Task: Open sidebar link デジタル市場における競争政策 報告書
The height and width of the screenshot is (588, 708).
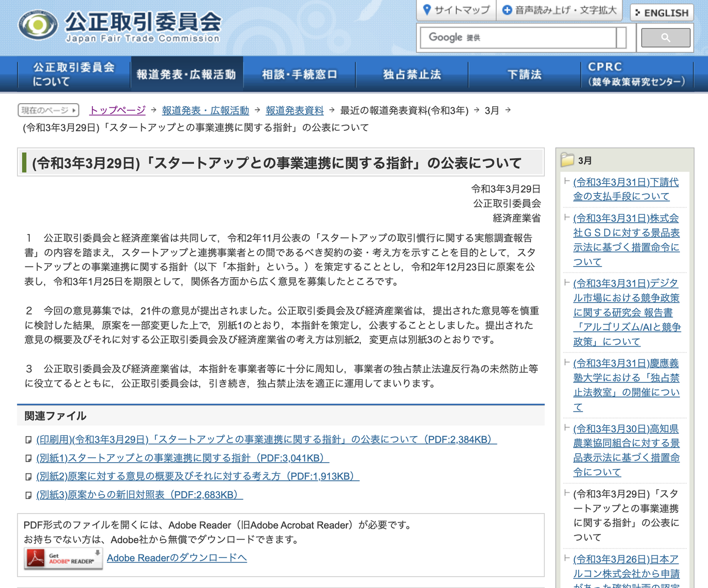Action: pyautogui.click(x=627, y=313)
